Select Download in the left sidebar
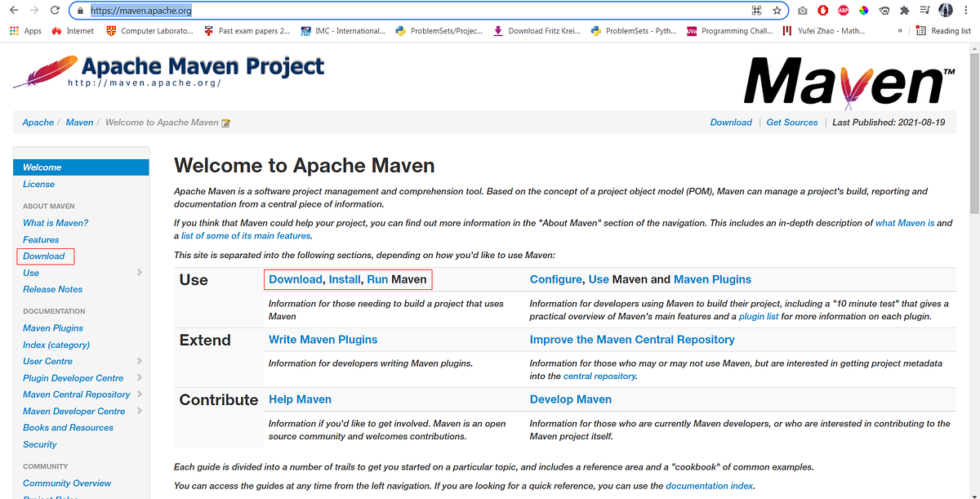The image size is (980, 499). click(x=45, y=256)
